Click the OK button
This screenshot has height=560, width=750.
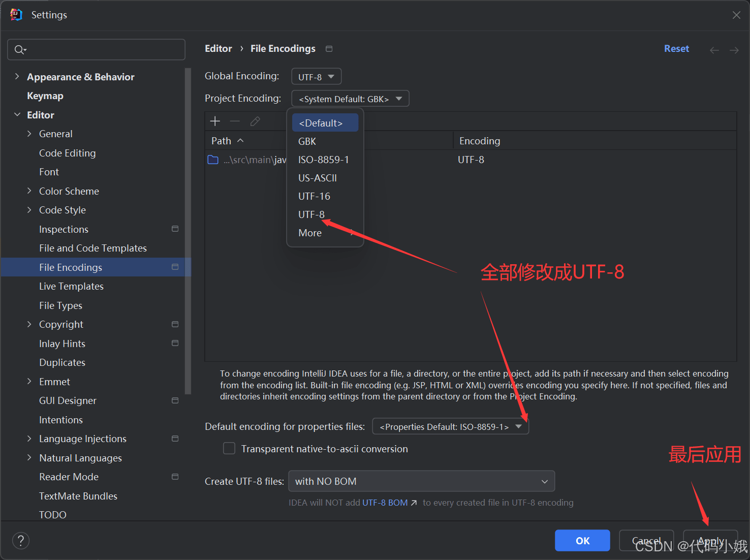pos(582,541)
